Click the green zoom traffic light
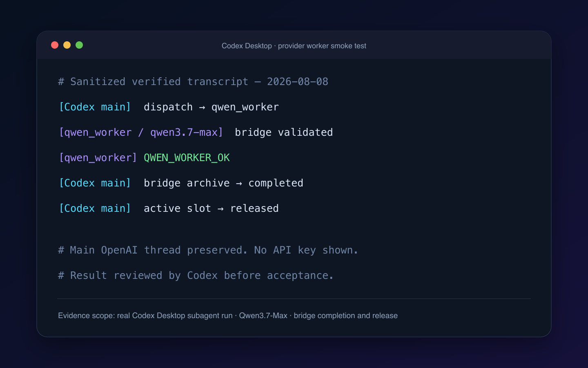This screenshot has width=588, height=368. (x=79, y=45)
